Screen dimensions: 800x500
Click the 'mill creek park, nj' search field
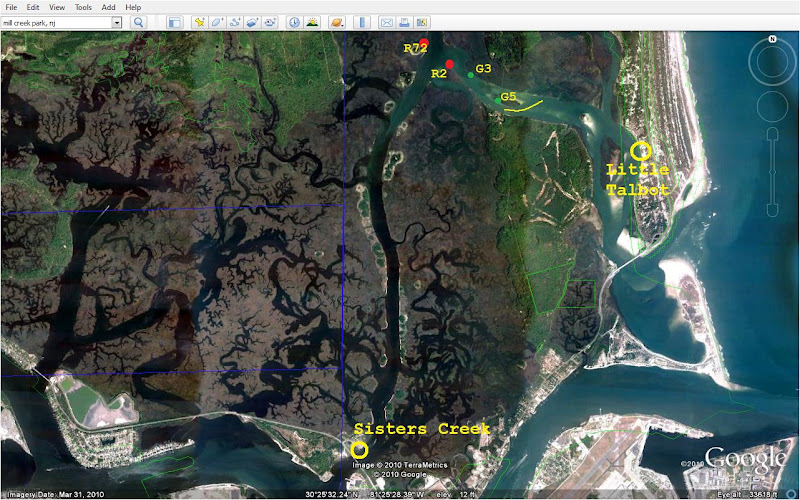(x=56, y=22)
